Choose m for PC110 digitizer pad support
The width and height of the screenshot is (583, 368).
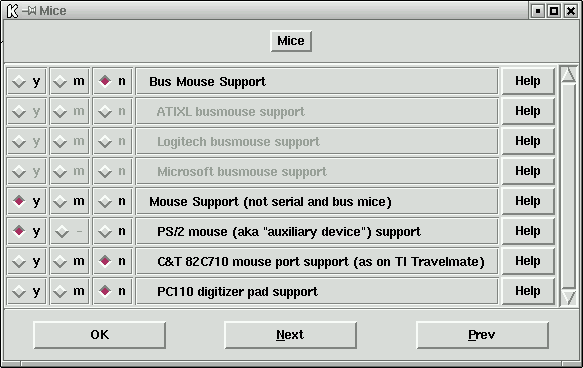click(70, 291)
